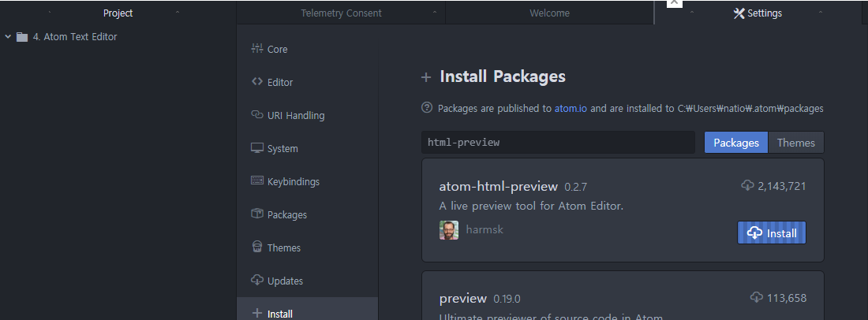Open the atom.io link

[x=571, y=108]
